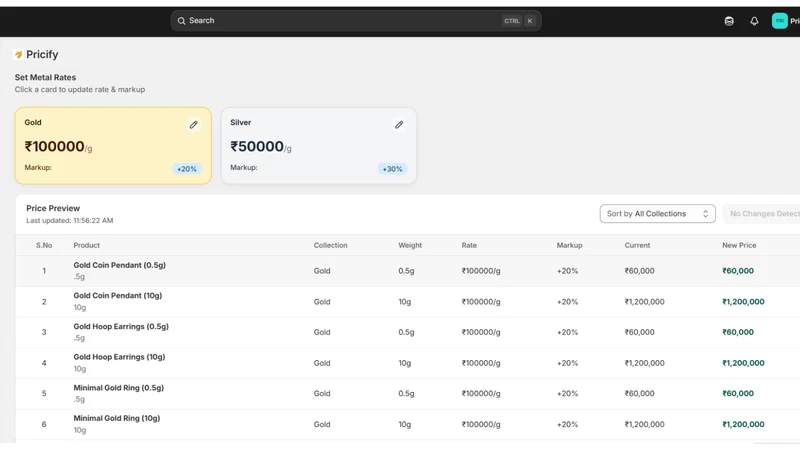Select the Silver metal rate card
The height and width of the screenshot is (450, 800).
click(x=318, y=145)
